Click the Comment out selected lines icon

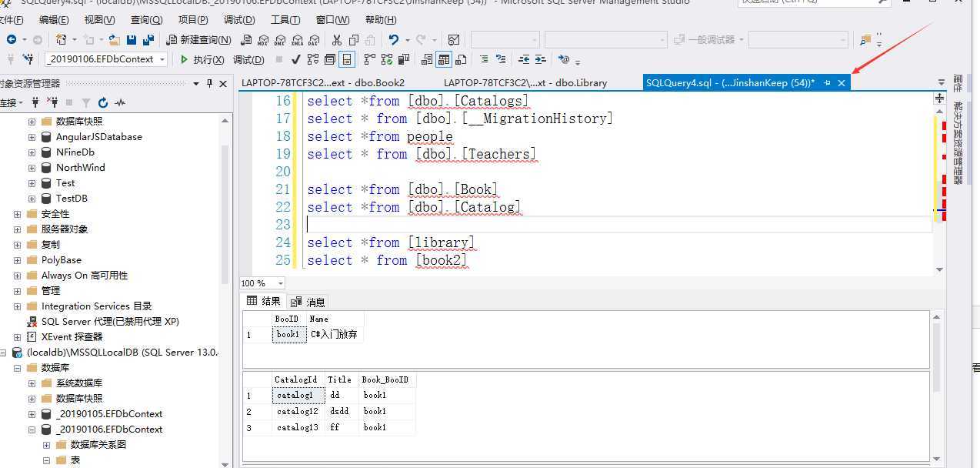click(484, 59)
